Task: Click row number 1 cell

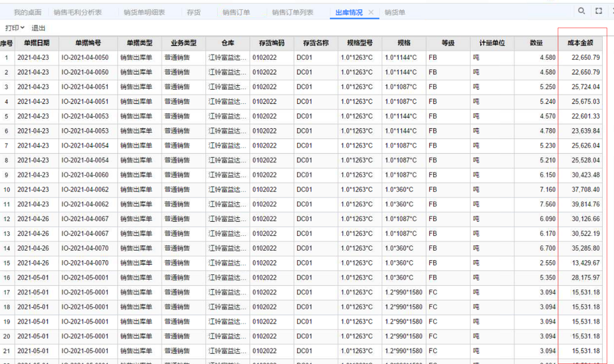Action: (x=6, y=58)
